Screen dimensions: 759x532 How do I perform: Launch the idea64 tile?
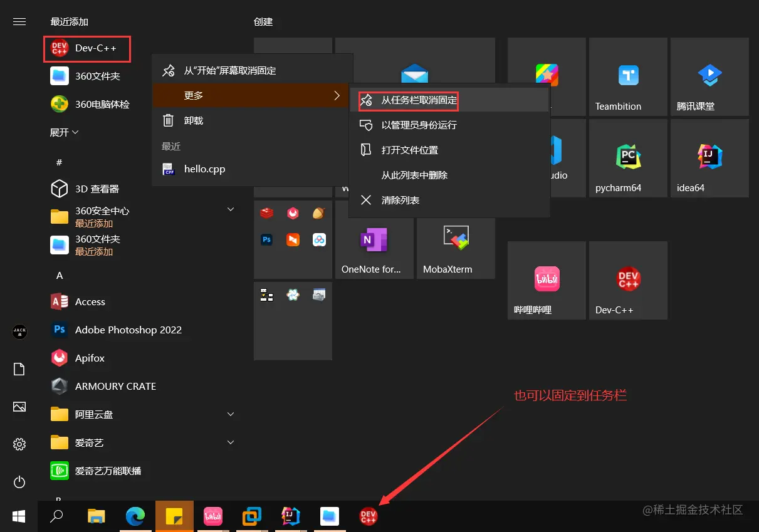pyautogui.click(x=709, y=158)
